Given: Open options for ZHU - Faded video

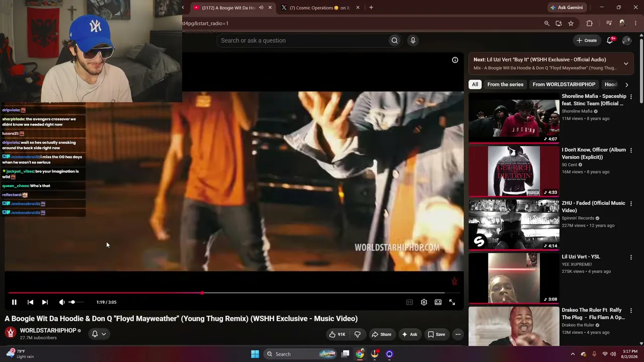Looking at the screenshot, I should pos(631,204).
